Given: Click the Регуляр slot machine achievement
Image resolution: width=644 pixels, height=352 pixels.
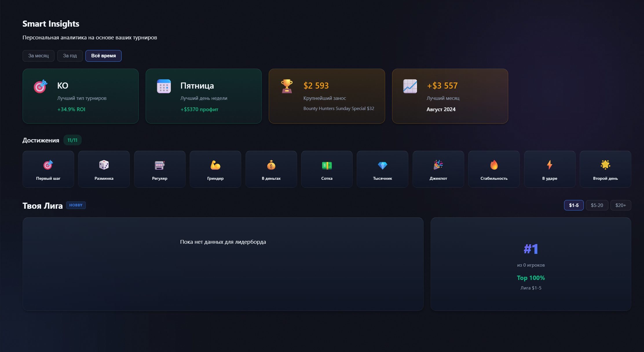Looking at the screenshot, I should pos(160,169).
